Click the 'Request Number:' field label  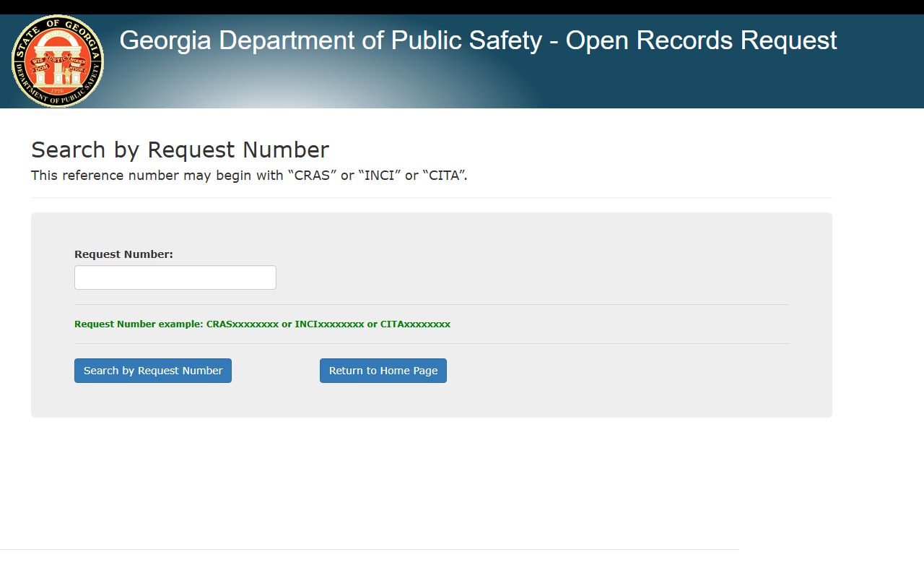click(x=123, y=254)
